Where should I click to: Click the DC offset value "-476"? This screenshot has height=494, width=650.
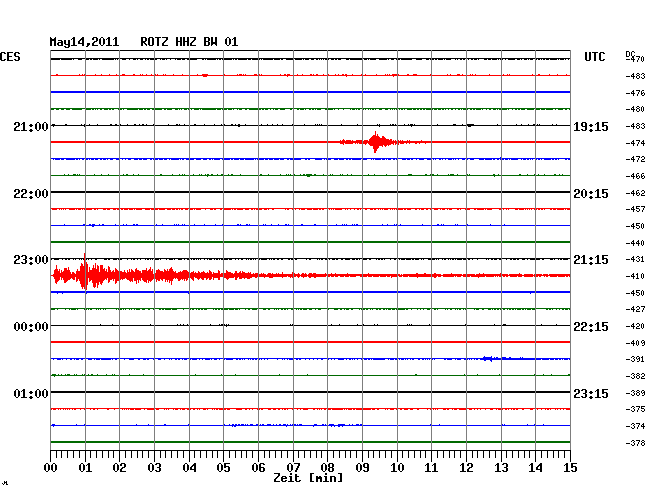tap(635, 93)
